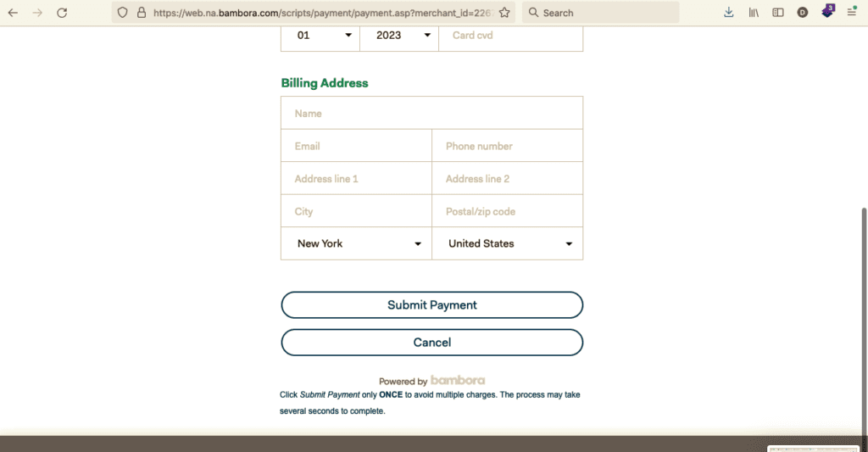Go back to the previous page

[13, 13]
